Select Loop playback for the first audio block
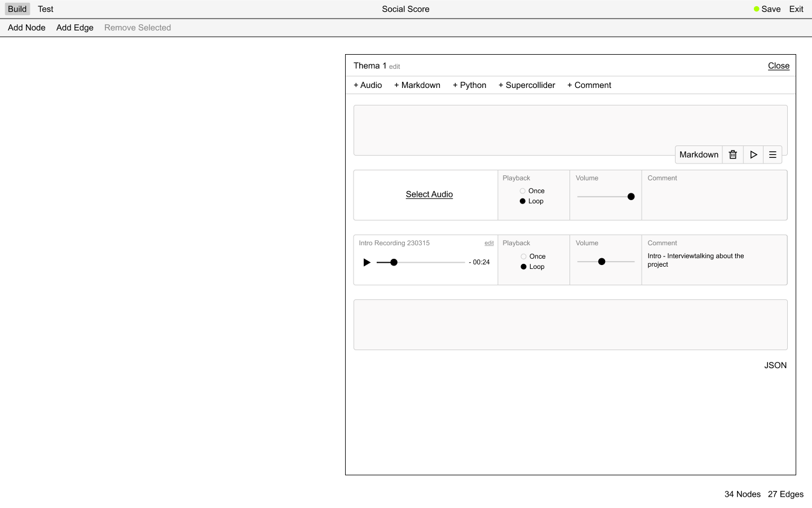Screen dimensions: 812x508 click(522, 201)
